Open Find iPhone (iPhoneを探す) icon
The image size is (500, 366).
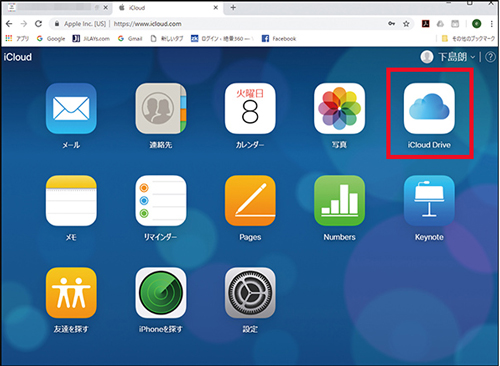pyautogui.click(x=161, y=293)
